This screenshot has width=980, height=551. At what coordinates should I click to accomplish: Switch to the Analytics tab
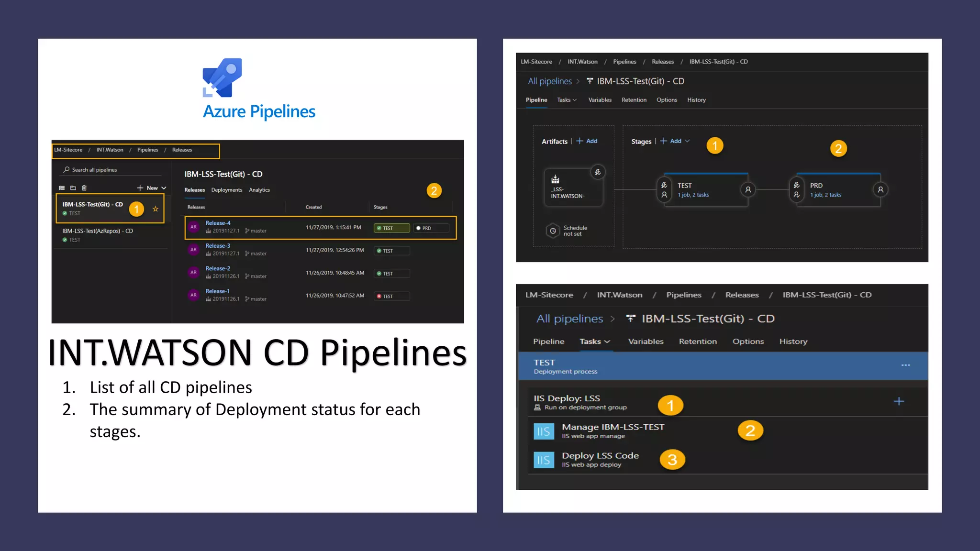point(259,190)
